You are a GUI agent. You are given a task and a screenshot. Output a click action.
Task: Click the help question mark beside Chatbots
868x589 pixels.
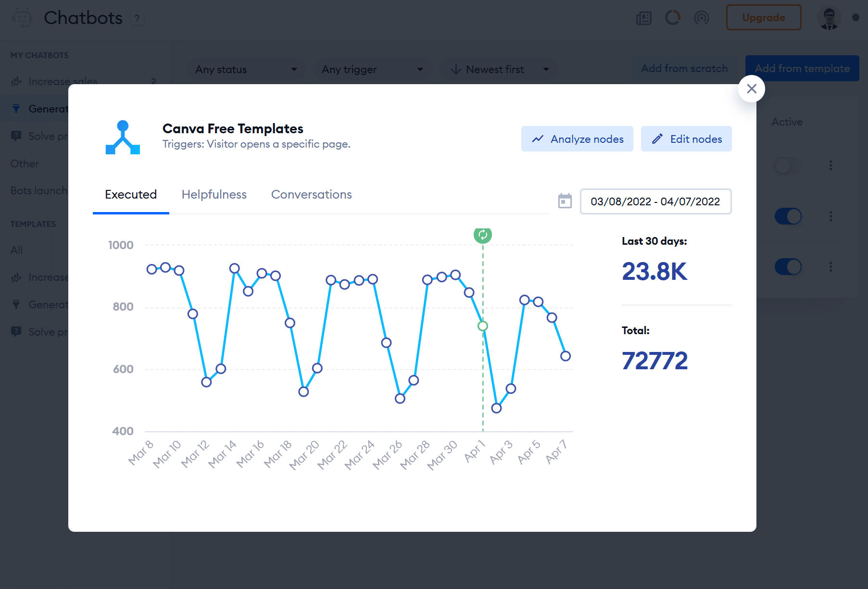pyautogui.click(x=137, y=18)
